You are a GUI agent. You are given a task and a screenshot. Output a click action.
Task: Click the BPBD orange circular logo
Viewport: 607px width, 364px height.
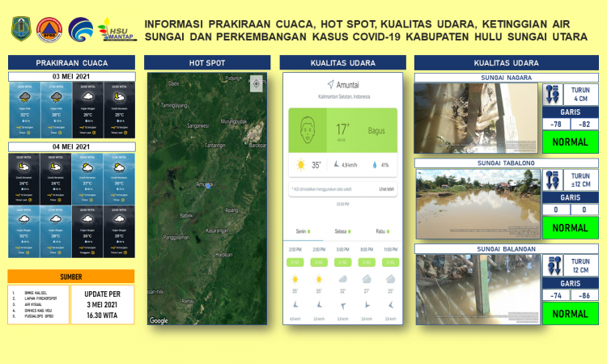tap(49, 28)
